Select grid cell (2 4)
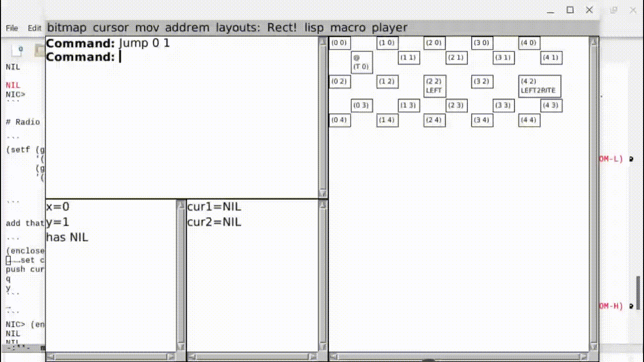The image size is (644, 362). coord(435,120)
